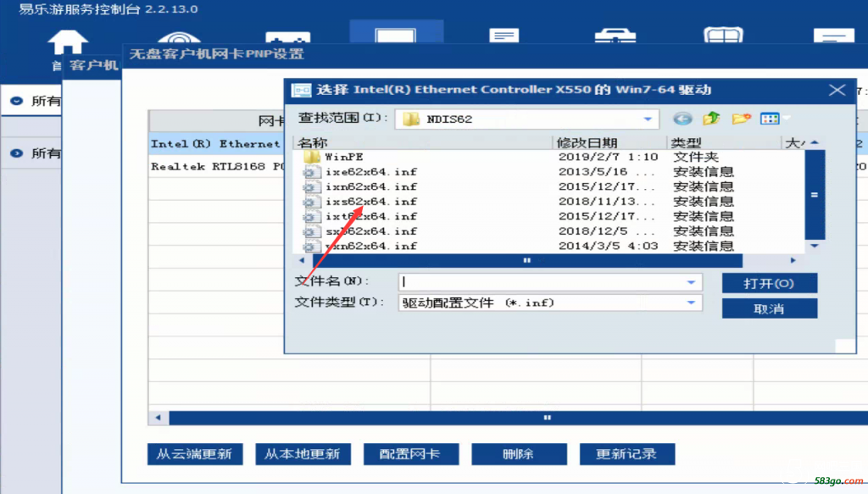The width and height of the screenshot is (868, 494).
Task: Expand the NDIS62 look-in dropdown
Action: click(x=647, y=119)
